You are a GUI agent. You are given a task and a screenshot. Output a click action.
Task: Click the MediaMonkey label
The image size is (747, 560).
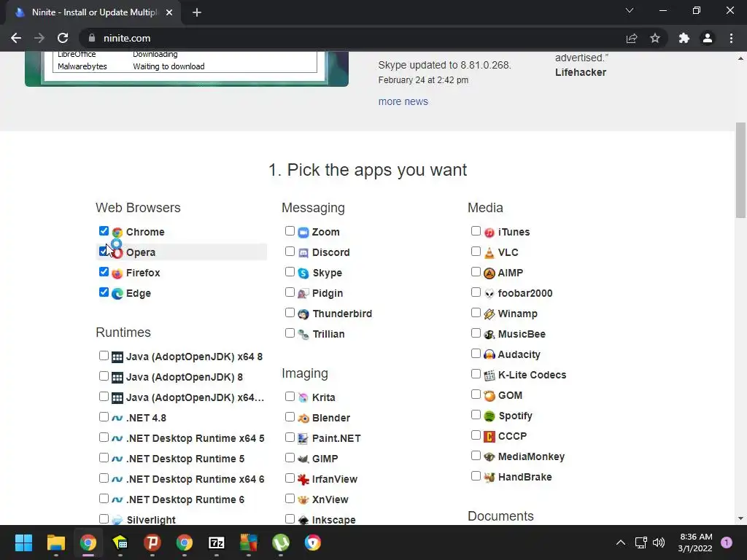pyautogui.click(x=531, y=456)
